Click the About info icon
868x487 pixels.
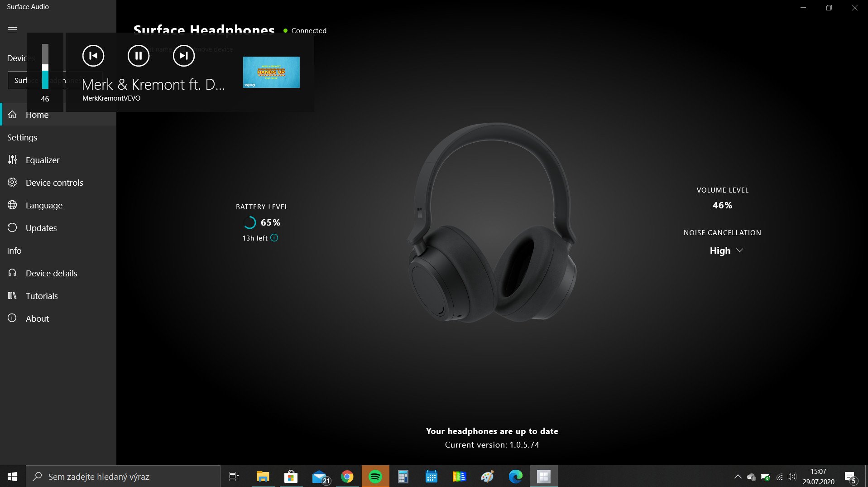(x=12, y=318)
